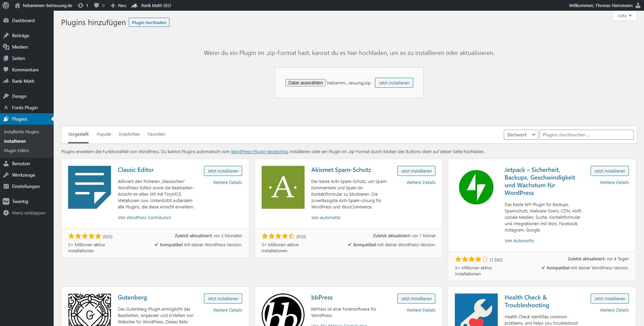
Task: Click the Akismet plugin icon
Action: click(283, 187)
